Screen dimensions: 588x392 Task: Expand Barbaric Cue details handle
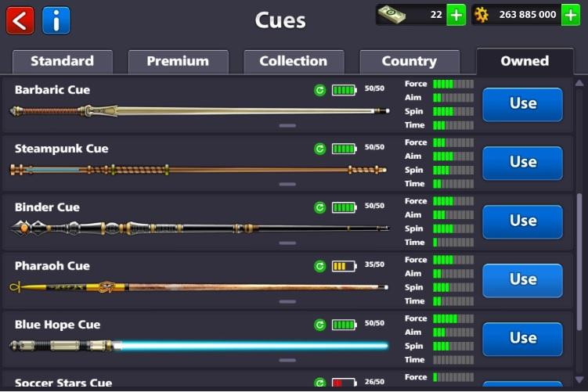[287, 125]
